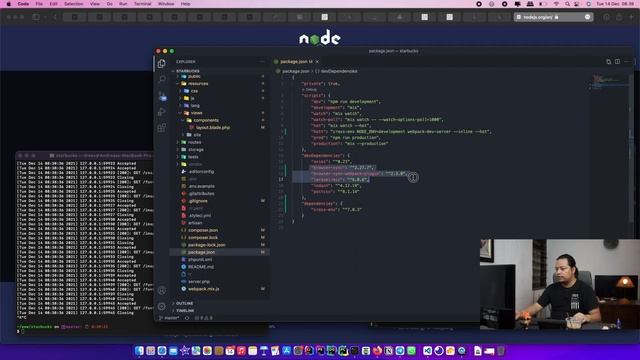Collapse the resources folder

coord(198,84)
